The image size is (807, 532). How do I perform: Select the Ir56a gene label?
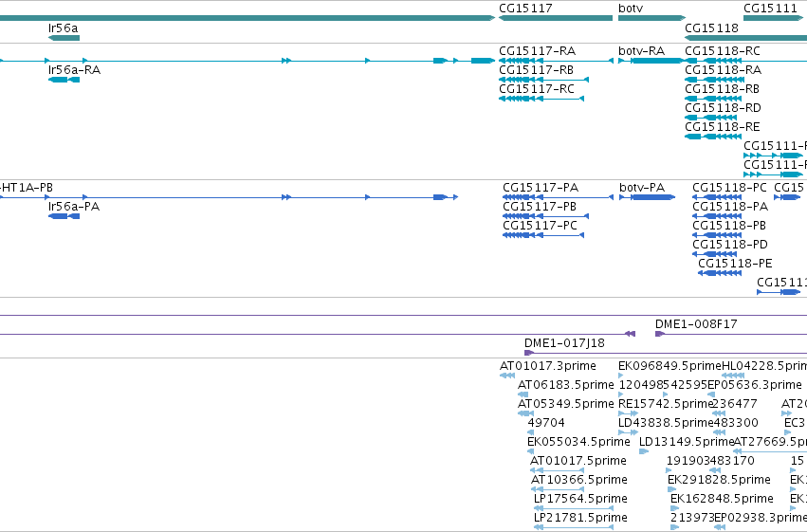pyautogui.click(x=63, y=28)
